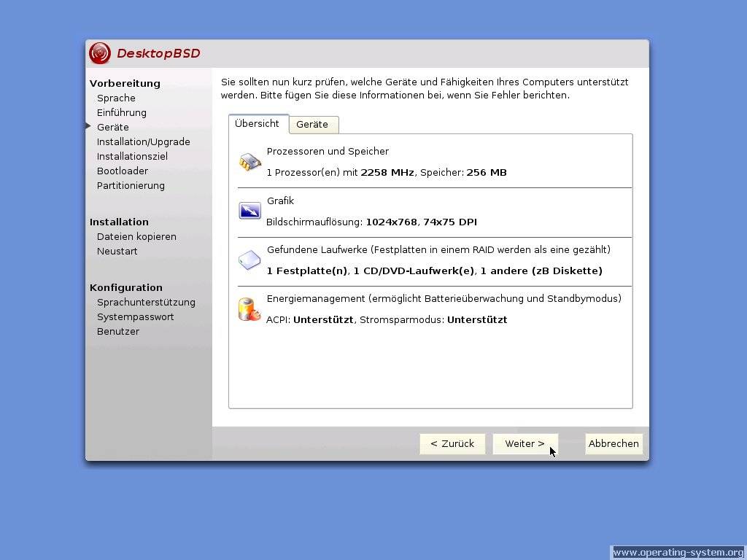Select Sprache in the sidebar

(x=116, y=98)
